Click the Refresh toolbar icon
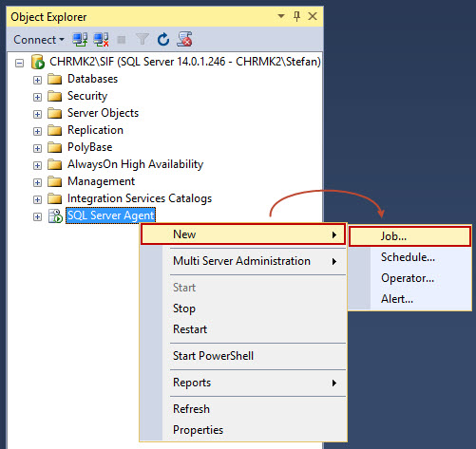This screenshot has width=476, height=449. 163,40
